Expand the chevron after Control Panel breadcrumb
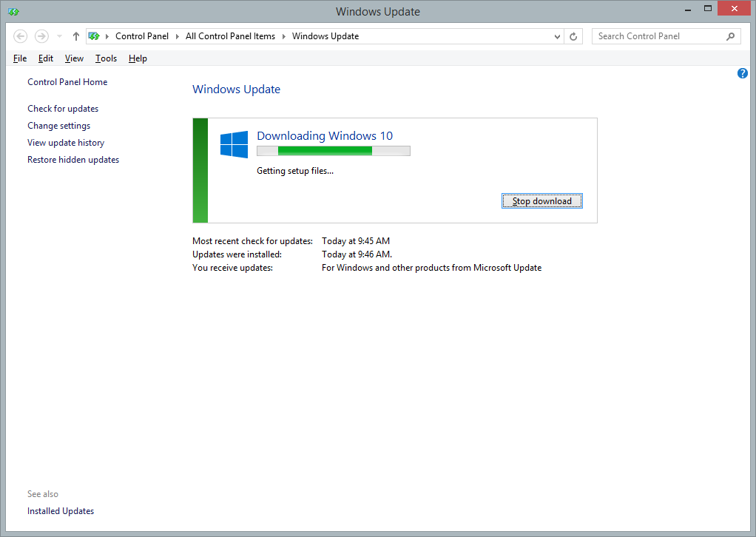The width and height of the screenshot is (756, 537). [177, 36]
